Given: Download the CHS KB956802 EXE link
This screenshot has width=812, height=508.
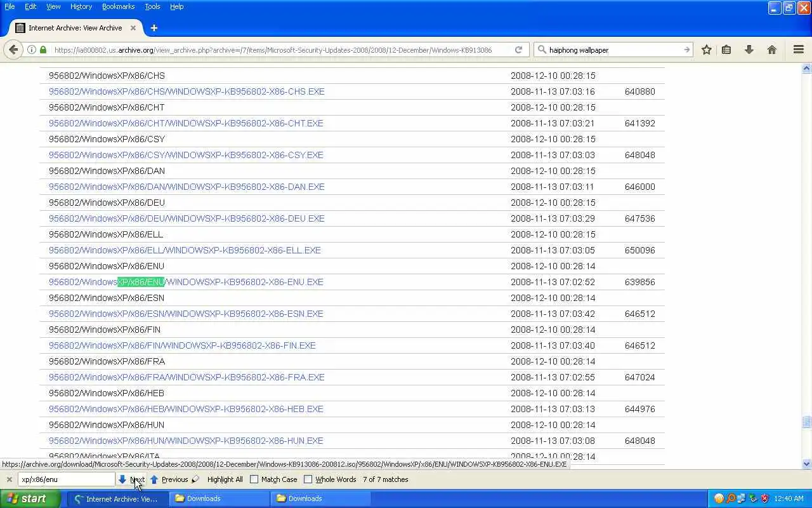Looking at the screenshot, I should (x=187, y=91).
